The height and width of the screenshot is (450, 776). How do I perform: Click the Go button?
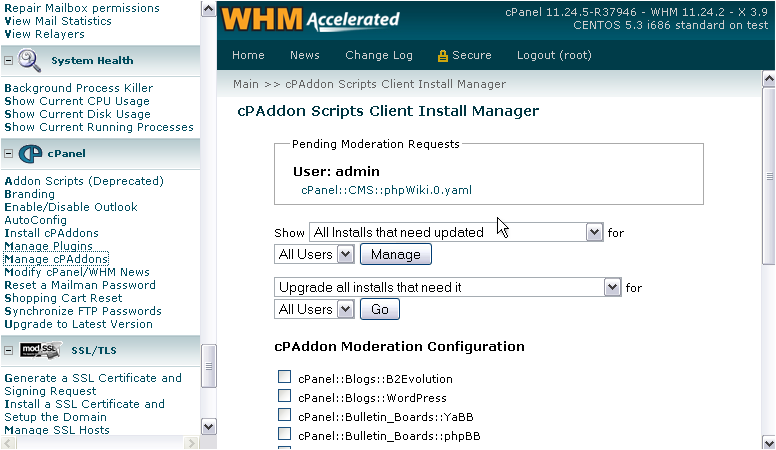(380, 309)
